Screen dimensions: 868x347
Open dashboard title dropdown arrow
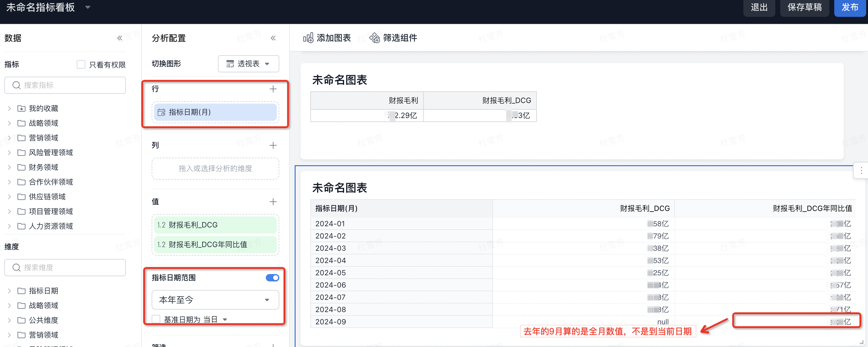pyautogui.click(x=87, y=7)
